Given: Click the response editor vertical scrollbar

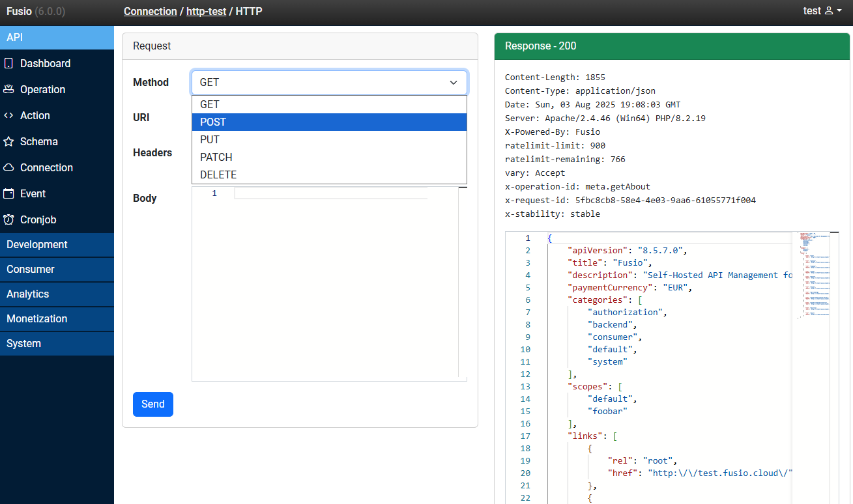Looking at the screenshot, I should [x=835, y=368].
